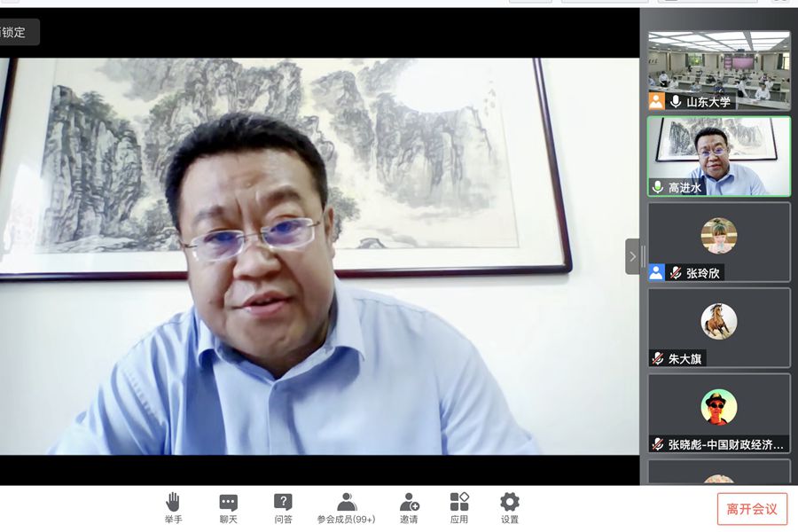798x532 pixels.
Task: Select the 高进水 speaker video thumbnail
Action: 718,149
